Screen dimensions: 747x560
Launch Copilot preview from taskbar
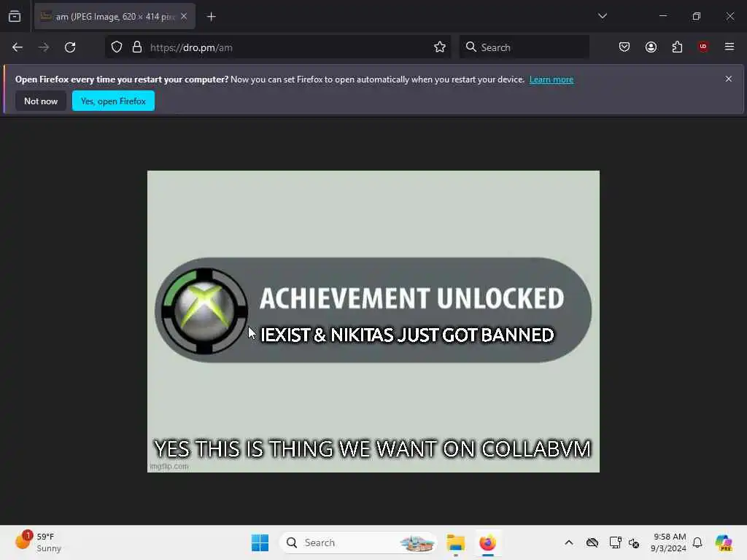click(x=724, y=542)
